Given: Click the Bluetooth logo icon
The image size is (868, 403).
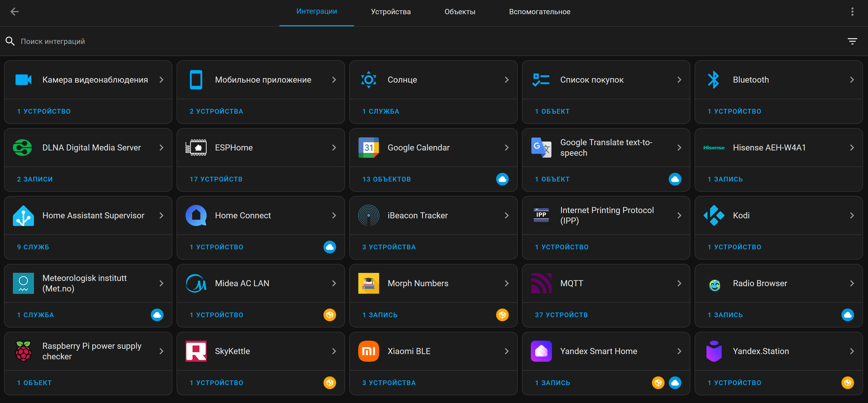Looking at the screenshot, I should pos(714,80).
